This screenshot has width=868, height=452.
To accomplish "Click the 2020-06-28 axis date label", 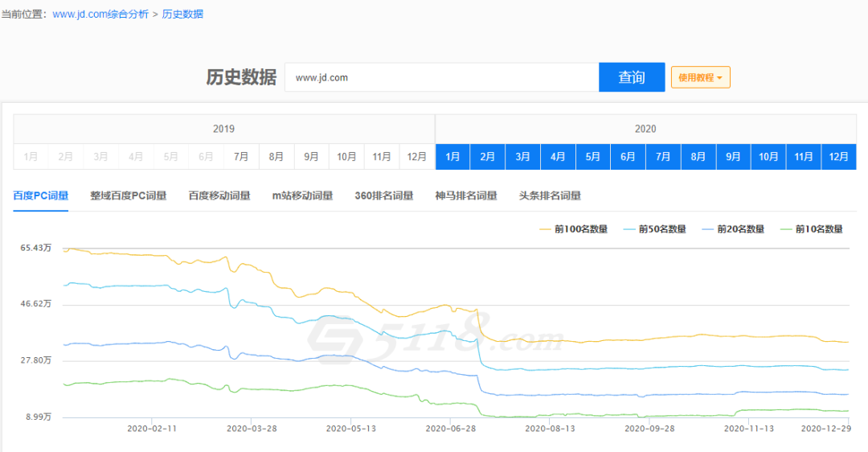I will [451, 429].
